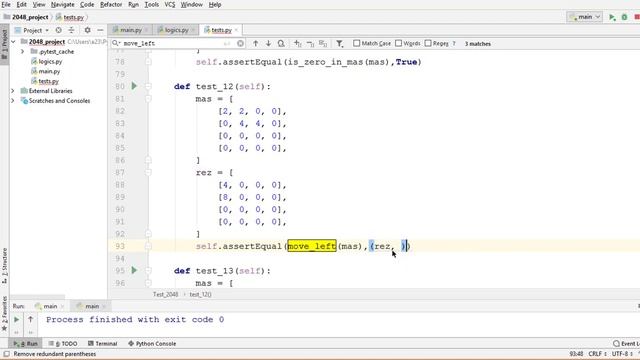Image resolution: width=640 pixels, height=360 pixels.
Task: Open the Event Log
Action: (x=626, y=344)
